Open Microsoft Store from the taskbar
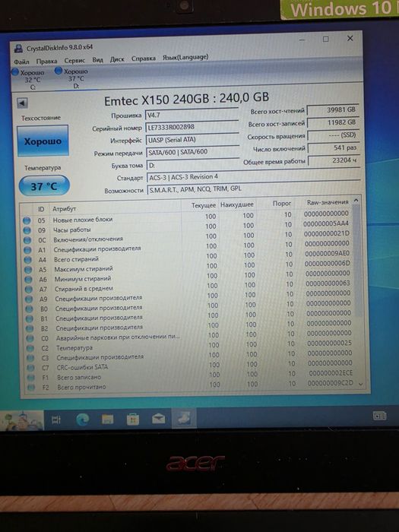 [x=133, y=420]
